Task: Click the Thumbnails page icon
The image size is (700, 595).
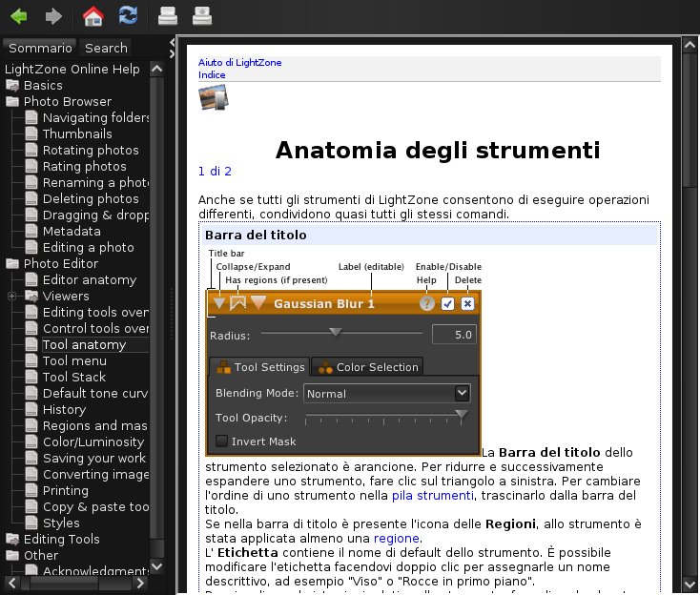Action: [x=31, y=133]
